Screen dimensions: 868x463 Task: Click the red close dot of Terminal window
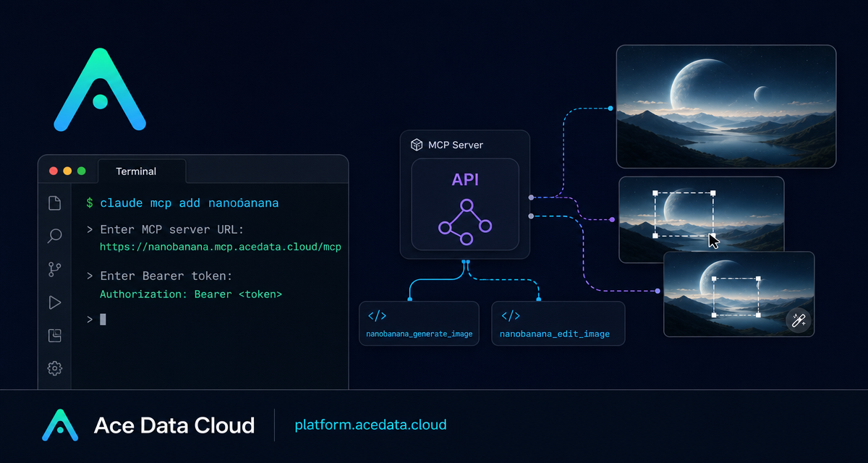(x=53, y=171)
